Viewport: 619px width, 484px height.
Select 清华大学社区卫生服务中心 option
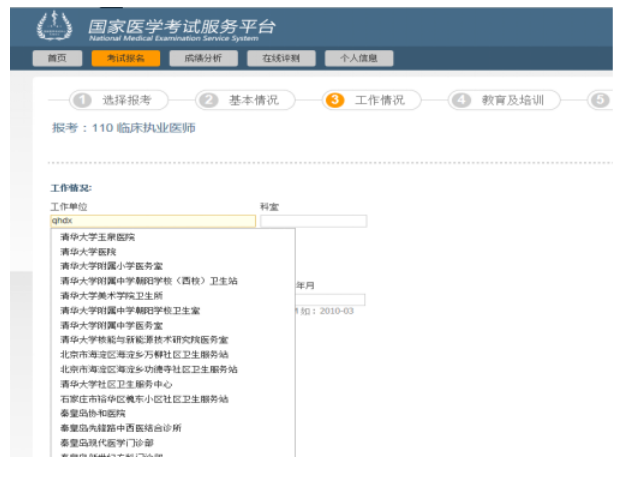point(115,384)
